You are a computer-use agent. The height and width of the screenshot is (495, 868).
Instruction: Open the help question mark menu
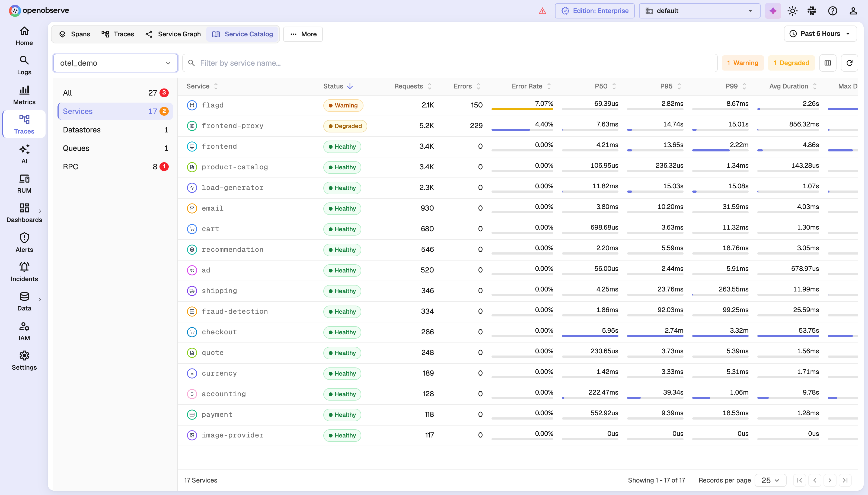[x=833, y=11]
